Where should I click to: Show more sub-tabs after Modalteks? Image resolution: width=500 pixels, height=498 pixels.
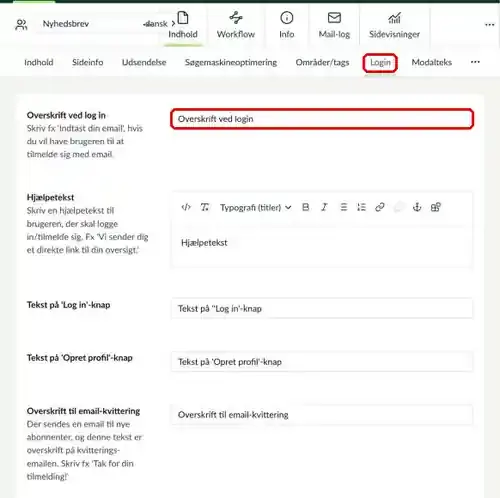tap(475, 62)
